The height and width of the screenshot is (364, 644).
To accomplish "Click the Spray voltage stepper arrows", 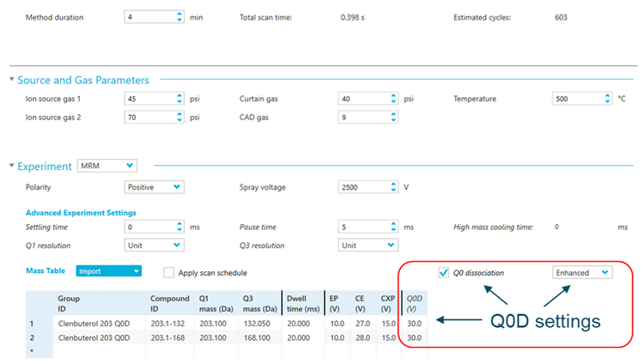I will pos(394,186).
